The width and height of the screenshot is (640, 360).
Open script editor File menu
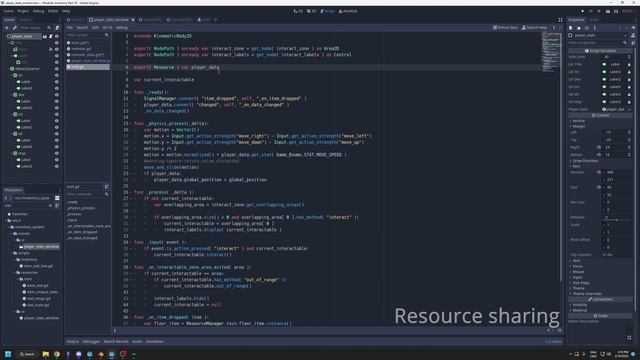[x=70, y=28]
